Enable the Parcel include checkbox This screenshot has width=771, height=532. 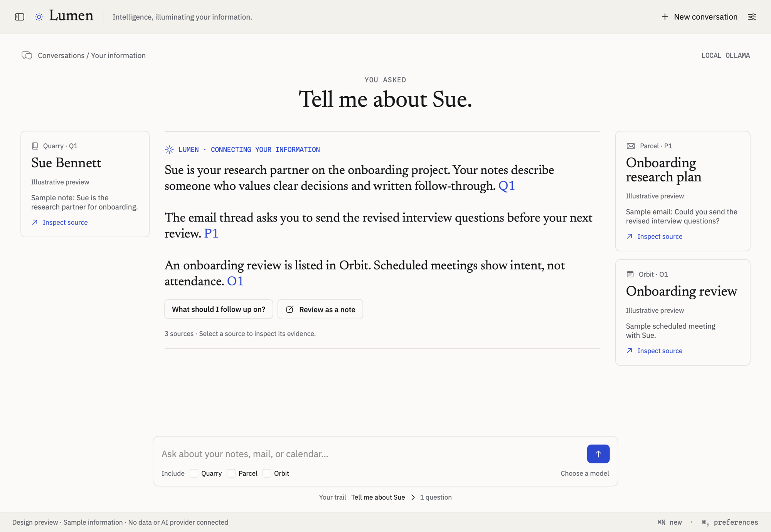coord(231,473)
